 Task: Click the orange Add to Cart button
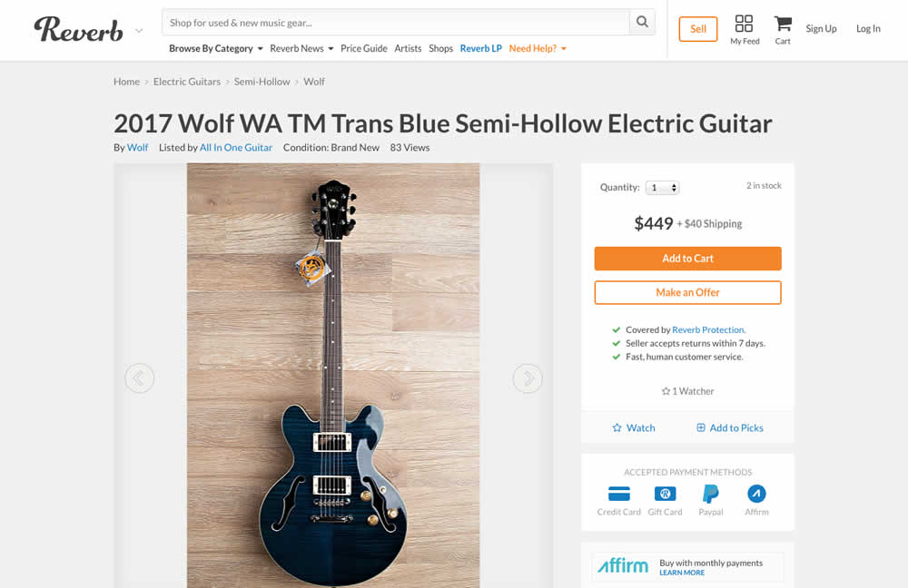[x=687, y=259]
